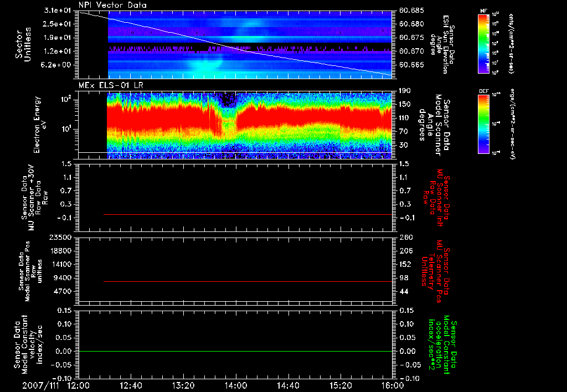This screenshot has width=567, height=392.
Task: Click the NF color scale bar
Action: tap(483, 44)
